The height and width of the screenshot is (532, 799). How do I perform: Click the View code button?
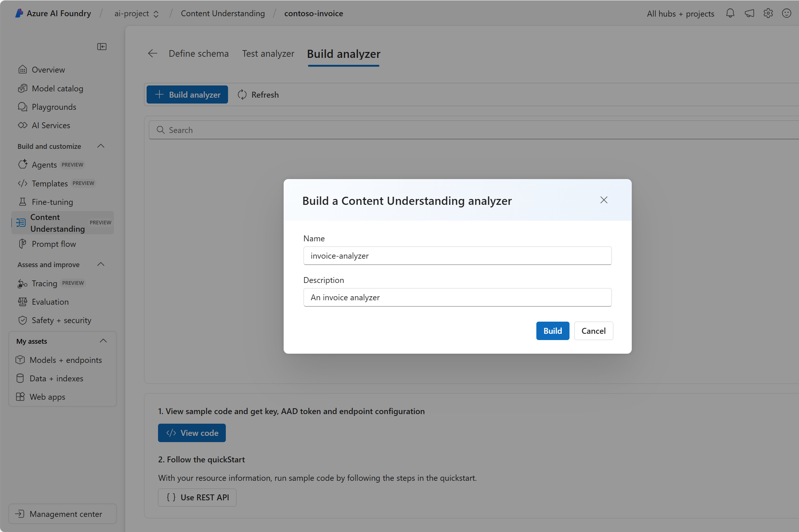click(x=192, y=433)
